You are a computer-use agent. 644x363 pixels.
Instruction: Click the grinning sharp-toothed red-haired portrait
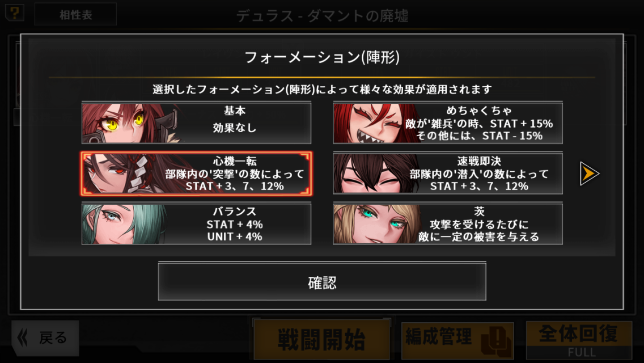[x=376, y=123]
